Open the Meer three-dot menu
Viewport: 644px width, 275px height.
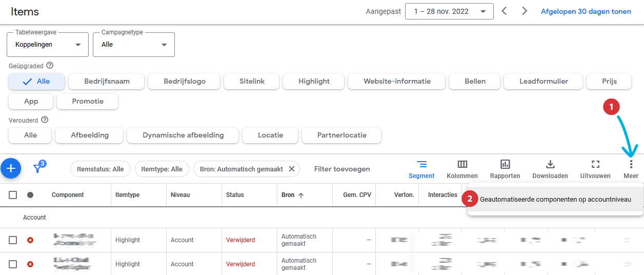point(631,169)
